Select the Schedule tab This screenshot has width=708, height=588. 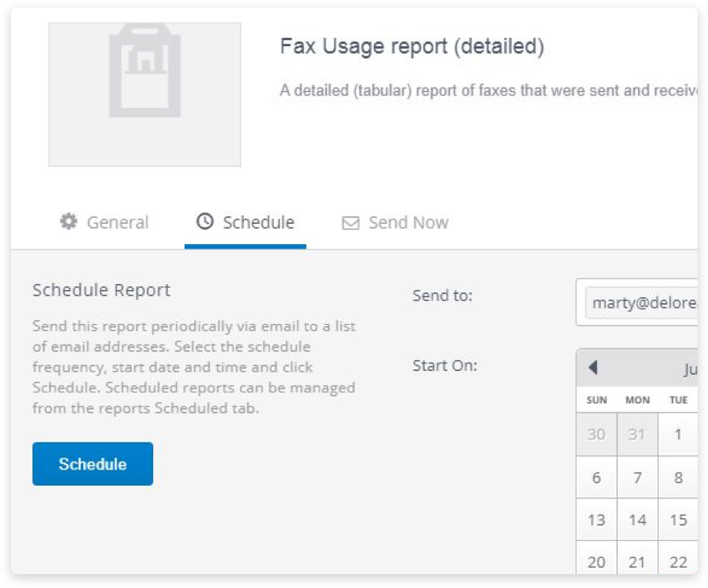(x=245, y=222)
